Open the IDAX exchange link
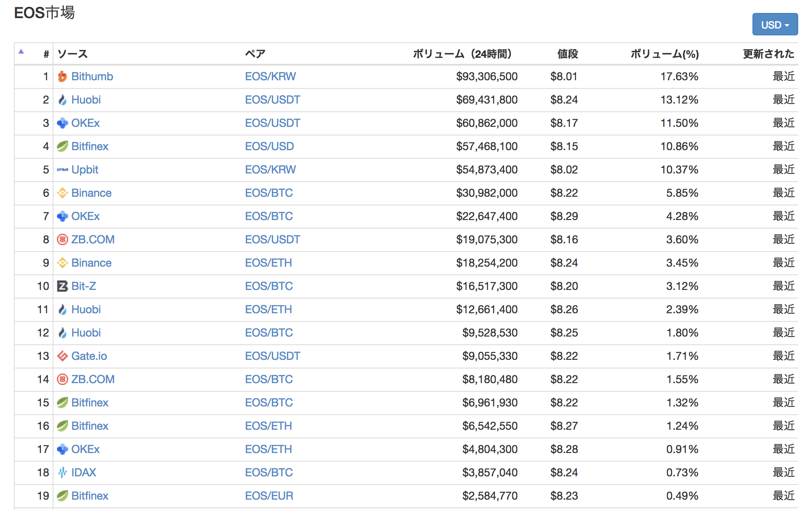The width and height of the screenshot is (812, 510). 84,472
